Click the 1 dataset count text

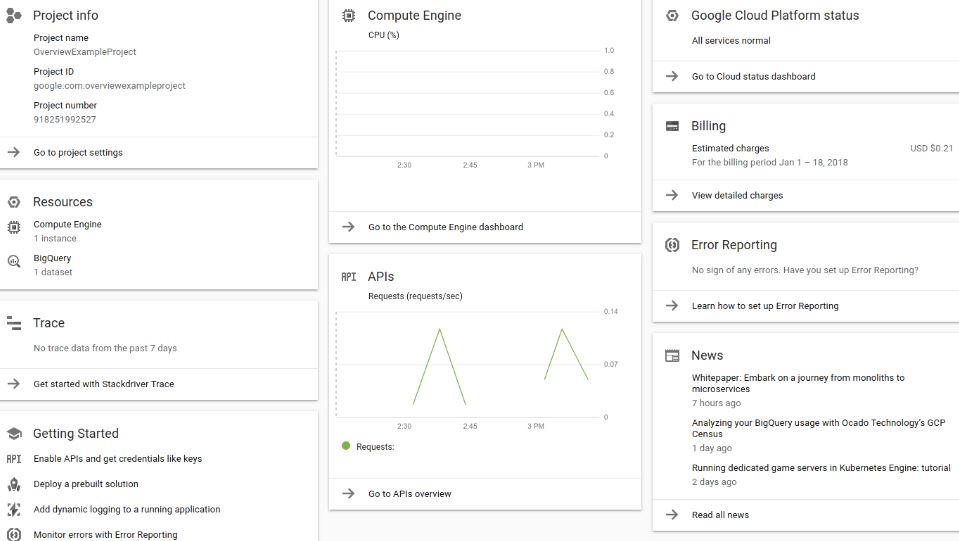tap(53, 272)
